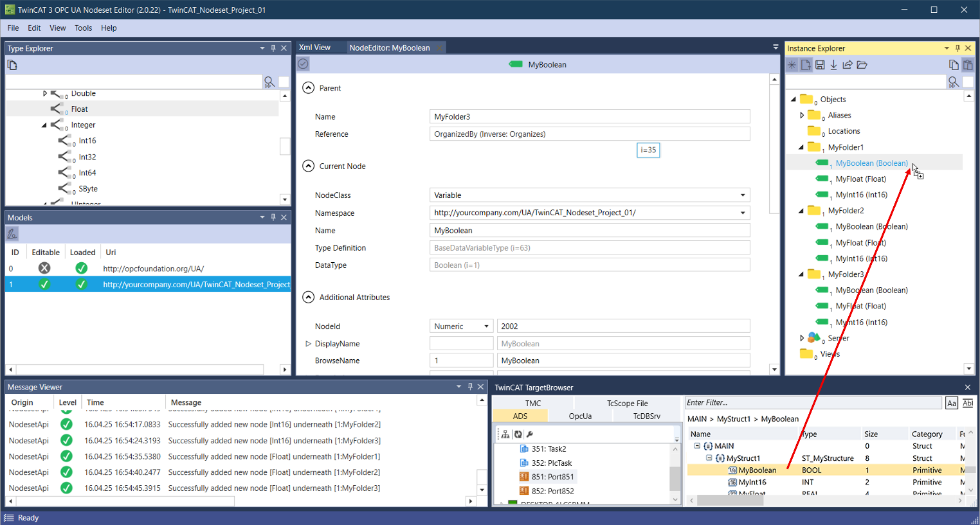
Task: Open the Edit menu
Action: (x=34, y=28)
